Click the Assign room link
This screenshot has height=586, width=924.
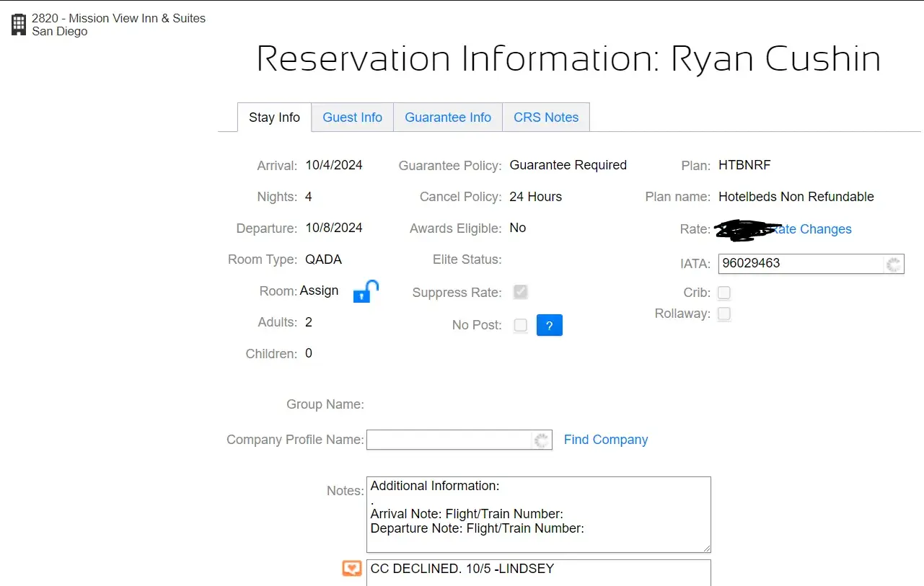pyautogui.click(x=319, y=290)
